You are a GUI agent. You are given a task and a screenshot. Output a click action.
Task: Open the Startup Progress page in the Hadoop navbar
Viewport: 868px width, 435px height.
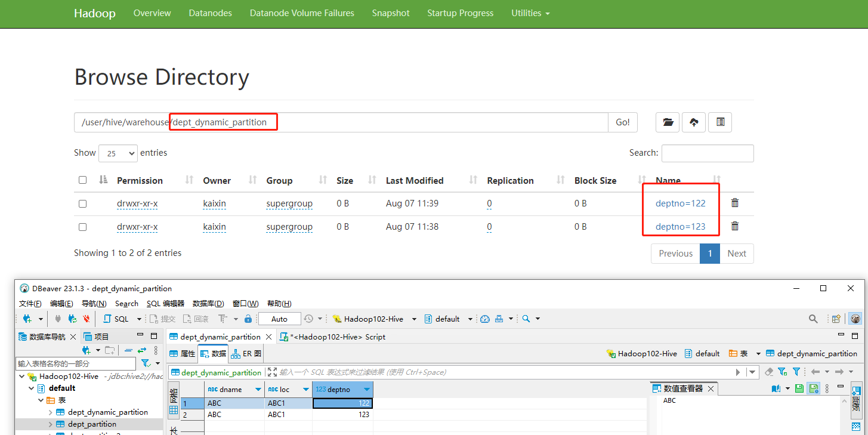[461, 13]
